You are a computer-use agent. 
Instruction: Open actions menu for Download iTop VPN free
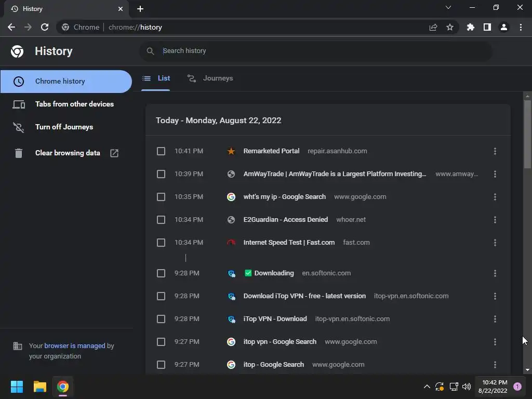tap(495, 296)
